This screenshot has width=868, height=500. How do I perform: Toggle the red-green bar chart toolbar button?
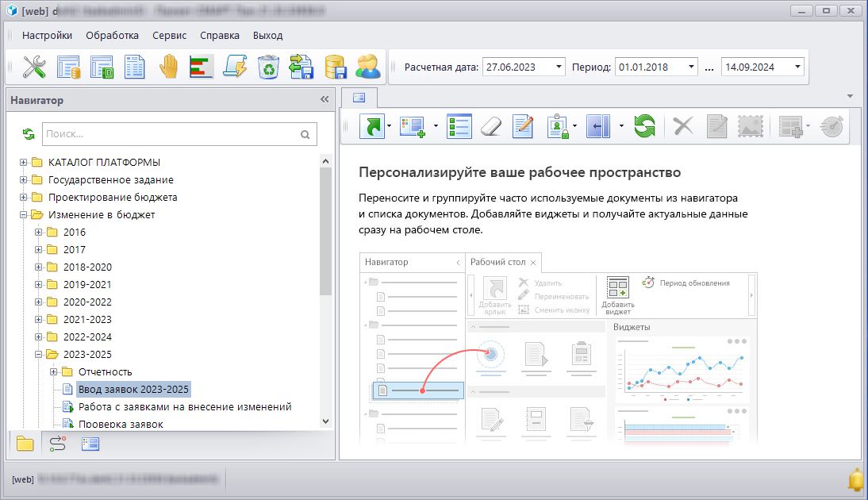(x=202, y=67)
